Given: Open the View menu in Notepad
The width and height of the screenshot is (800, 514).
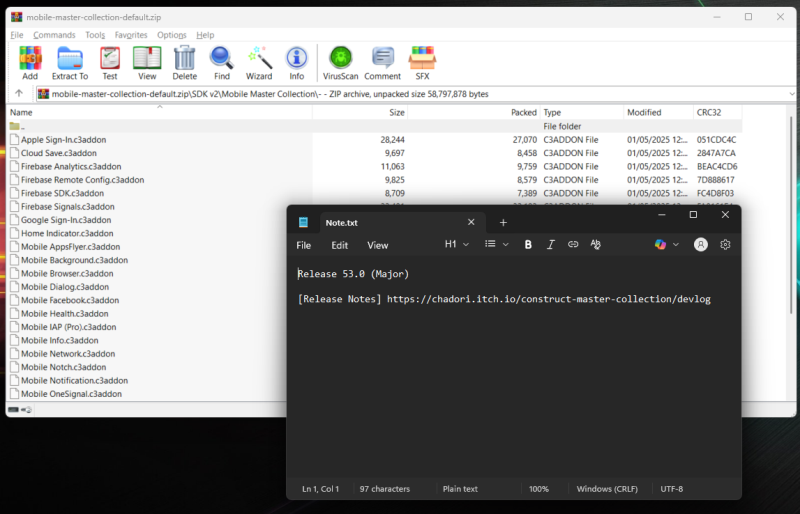Looking at the screenshot, I should [378, 246].
